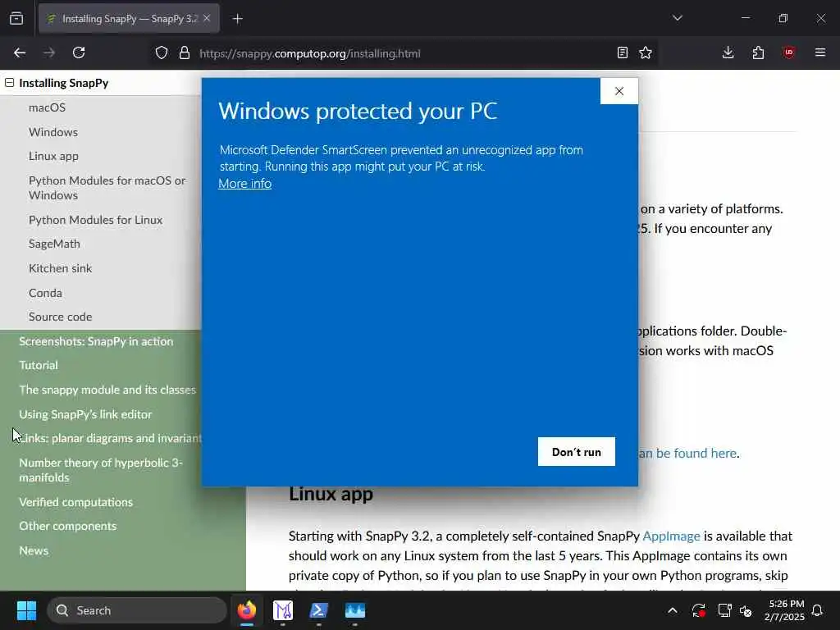Open the downloads panel icon

point(728,52)
